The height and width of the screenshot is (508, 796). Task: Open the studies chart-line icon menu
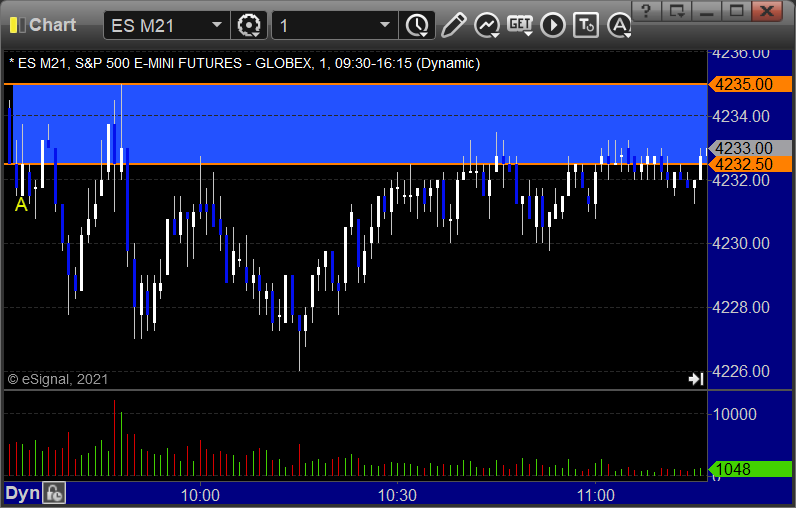(487, 25)
